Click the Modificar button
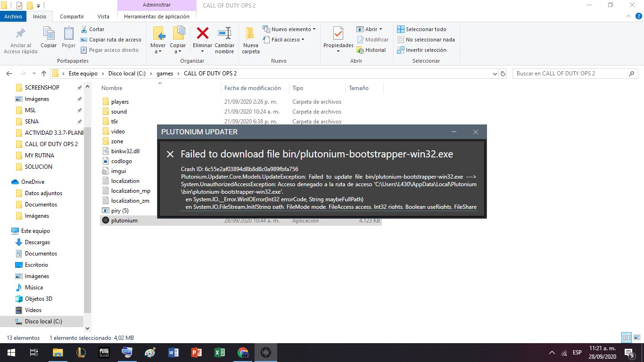This screenshot has width=644, height=362. click(x=373, y=40)
